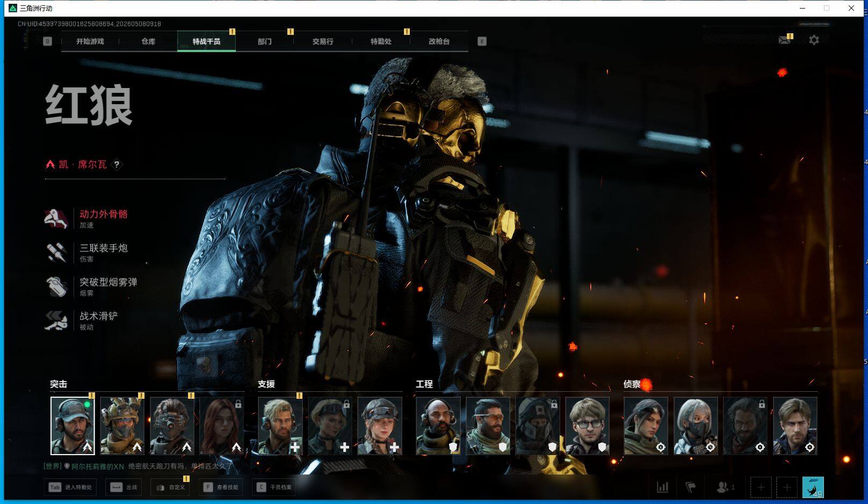
Task: Open the 交易行 tab
Action: (323, 41)
